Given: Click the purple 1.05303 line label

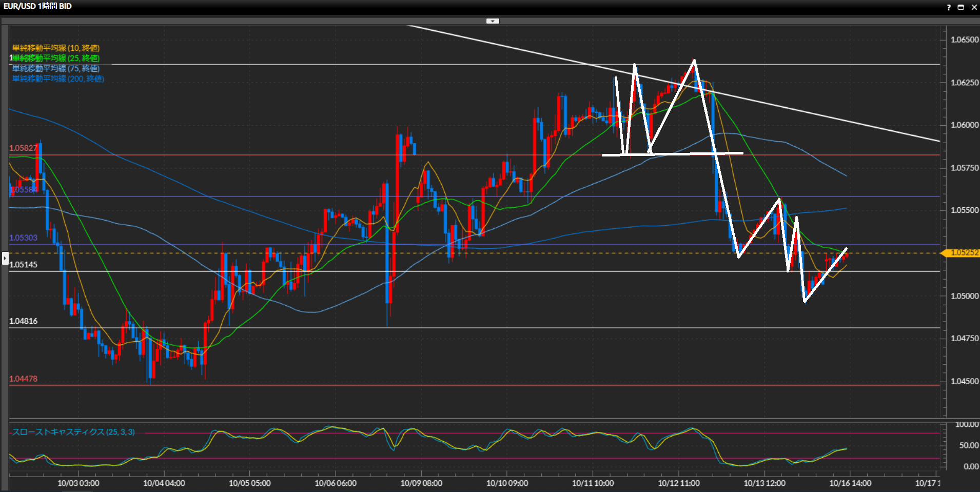Looking at the screenshot, I should 23,238.
